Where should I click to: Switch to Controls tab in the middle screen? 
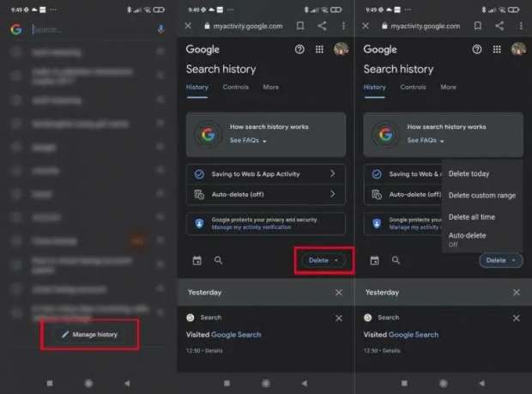pos(235,87)
